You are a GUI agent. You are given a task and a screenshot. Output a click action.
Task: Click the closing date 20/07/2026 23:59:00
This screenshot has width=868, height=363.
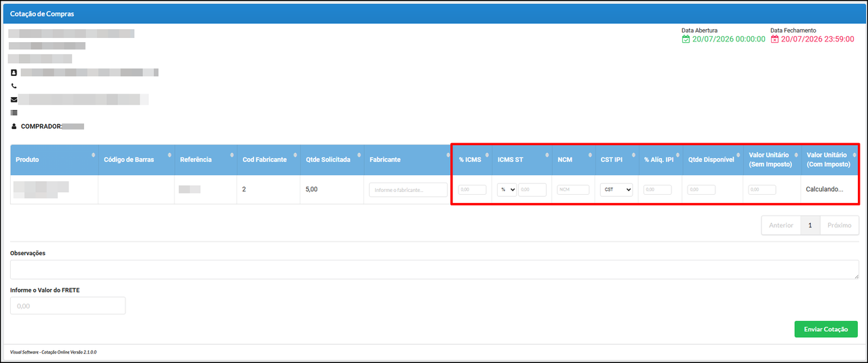818,39
